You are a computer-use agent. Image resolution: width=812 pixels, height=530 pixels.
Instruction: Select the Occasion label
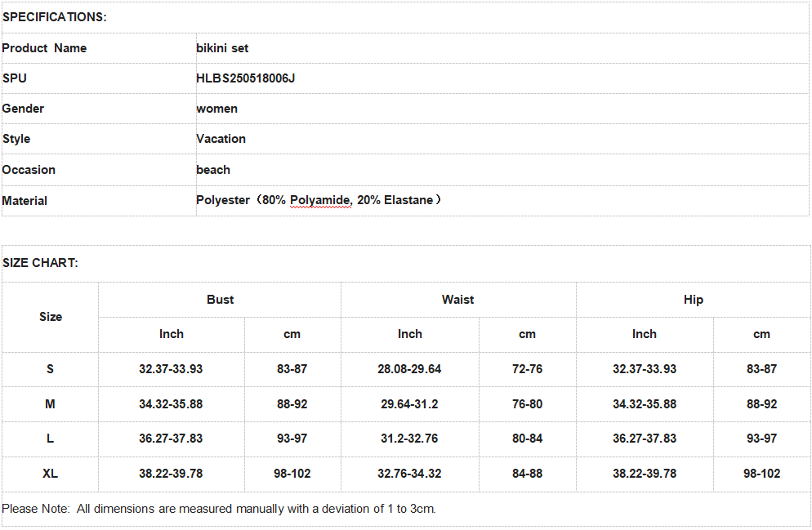(x=29, y=170)
